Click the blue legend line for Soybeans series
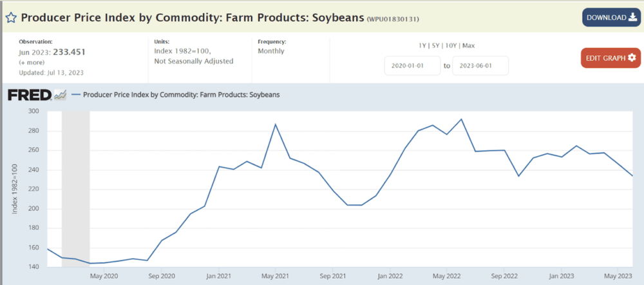644x285 pixels. pyautogui.click(x=75, y=95)
